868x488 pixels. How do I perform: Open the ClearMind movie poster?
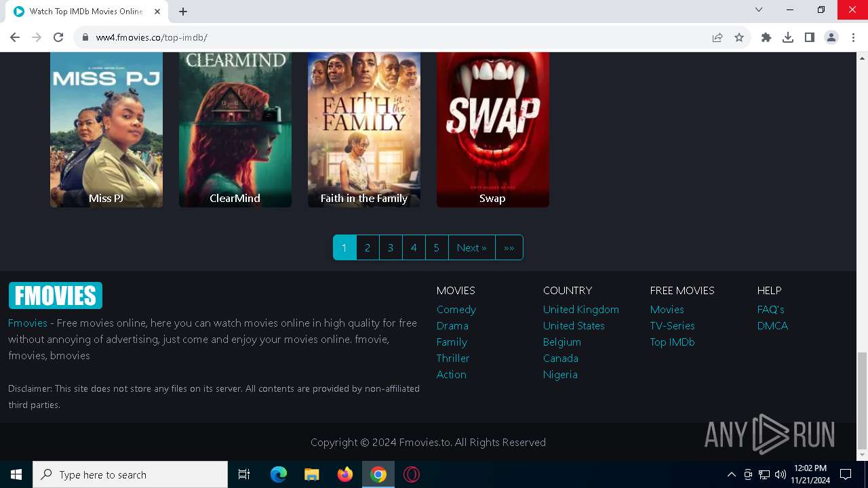235,129
